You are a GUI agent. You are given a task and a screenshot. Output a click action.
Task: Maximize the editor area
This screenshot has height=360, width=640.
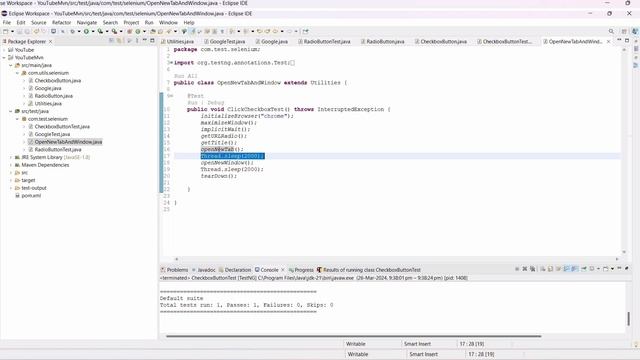point(627,40)
